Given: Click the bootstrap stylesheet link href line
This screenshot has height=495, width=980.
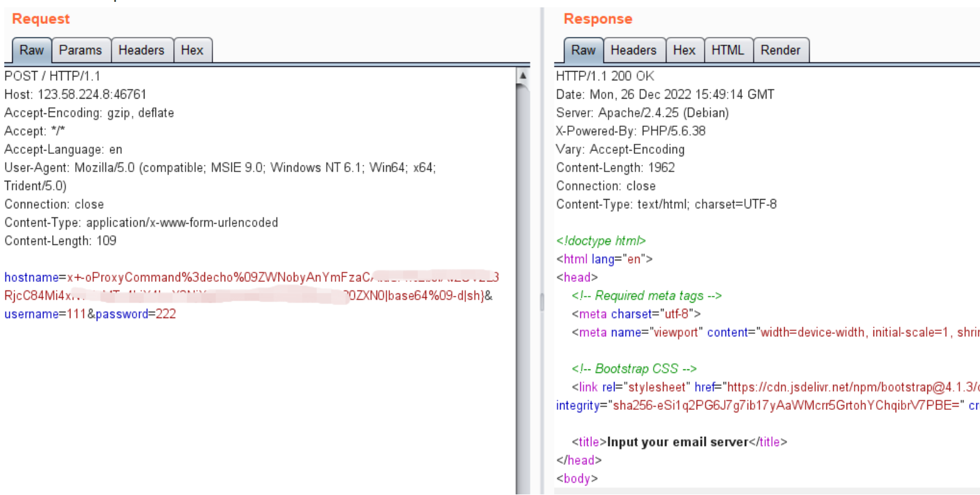Looking at the screenshot, I should [776, 387].
